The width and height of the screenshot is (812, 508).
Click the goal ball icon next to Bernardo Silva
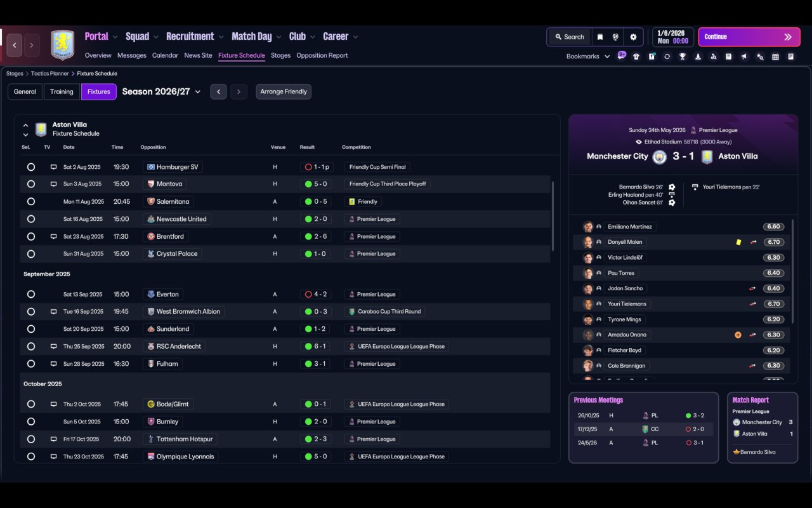672,187
